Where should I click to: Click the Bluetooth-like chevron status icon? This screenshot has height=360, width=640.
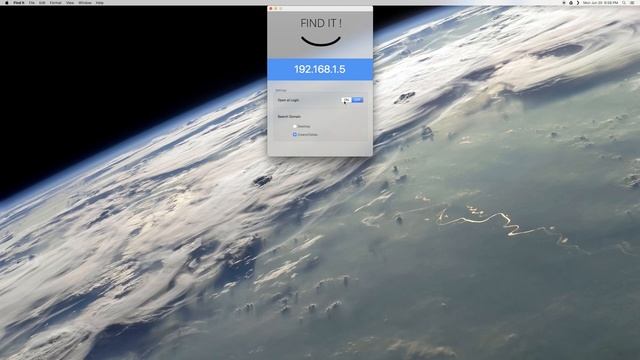coord(578,2)
